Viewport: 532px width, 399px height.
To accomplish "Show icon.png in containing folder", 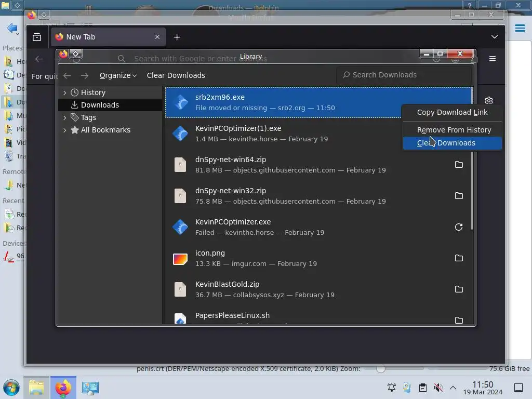I will 459,258.
